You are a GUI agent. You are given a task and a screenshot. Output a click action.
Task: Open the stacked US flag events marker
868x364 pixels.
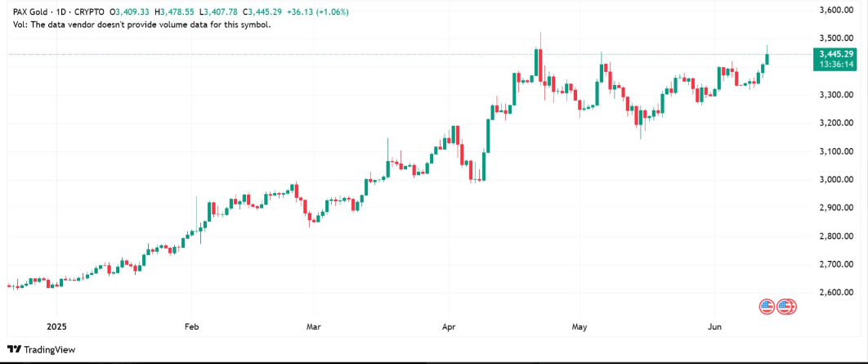pos(786,307)
